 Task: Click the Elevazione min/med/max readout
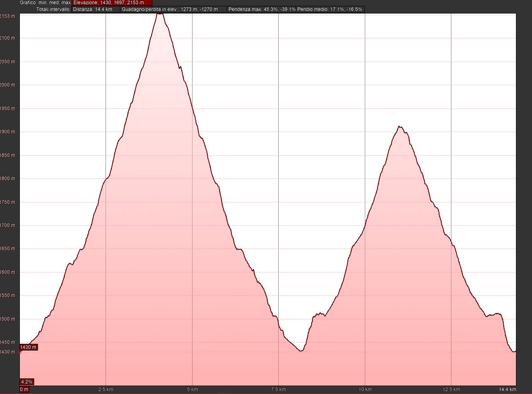112,3
